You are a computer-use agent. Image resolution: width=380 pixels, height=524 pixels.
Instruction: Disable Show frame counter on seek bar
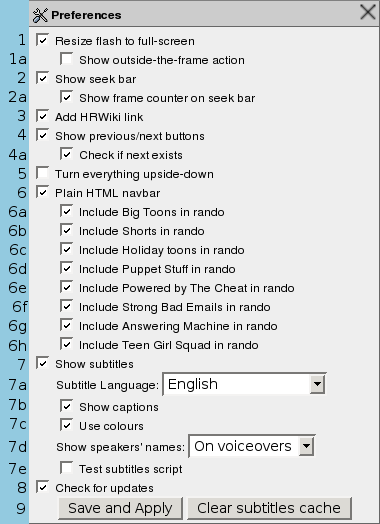click(x=67, y=97)
